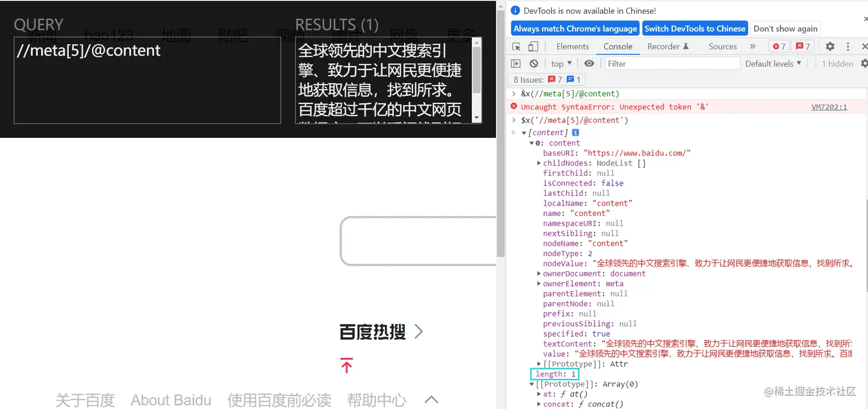Click the About Baidu footer link
Image resolution: width=868 pixels, height=409 pixels.
[x=171, y=400]
